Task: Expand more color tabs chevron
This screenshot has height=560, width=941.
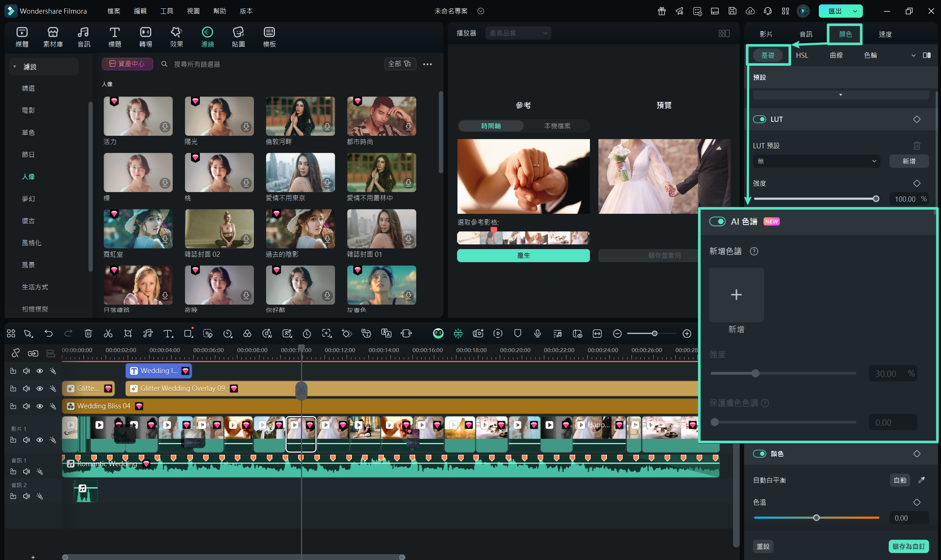Action: [x=913, y=56]
